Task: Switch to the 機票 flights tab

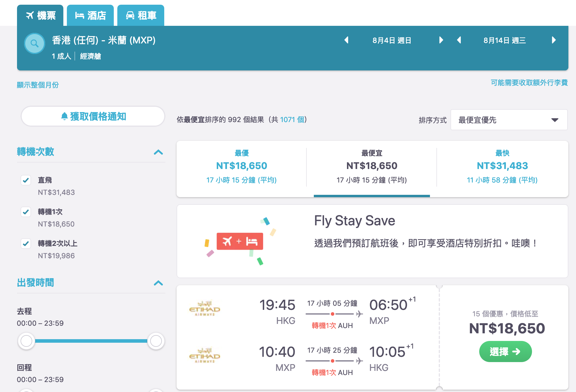Action: point(40,15)
